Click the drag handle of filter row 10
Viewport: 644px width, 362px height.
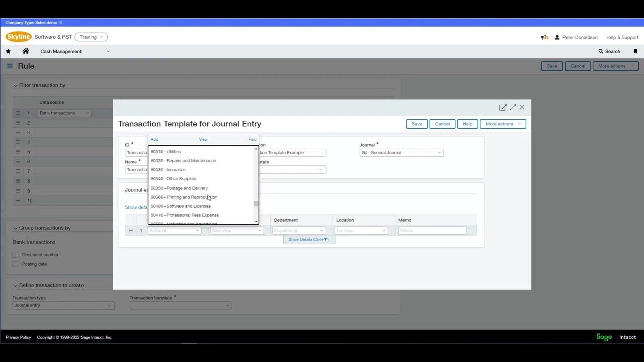point(18,201)
